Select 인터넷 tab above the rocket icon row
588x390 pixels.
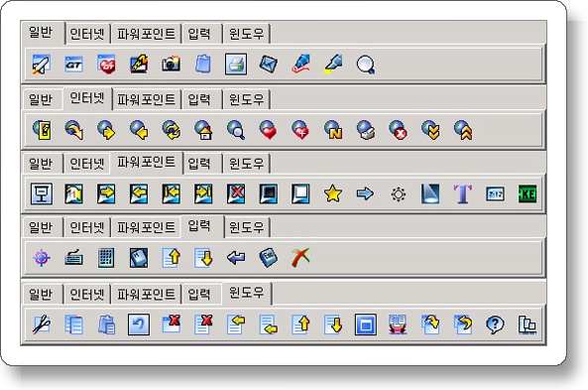(x=87, y=34)
